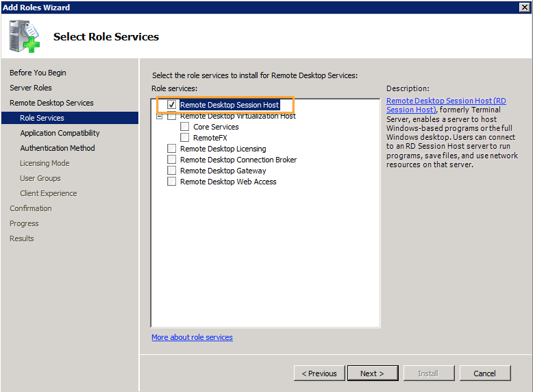Open the Server Roles step

click(x=31, y=88)
